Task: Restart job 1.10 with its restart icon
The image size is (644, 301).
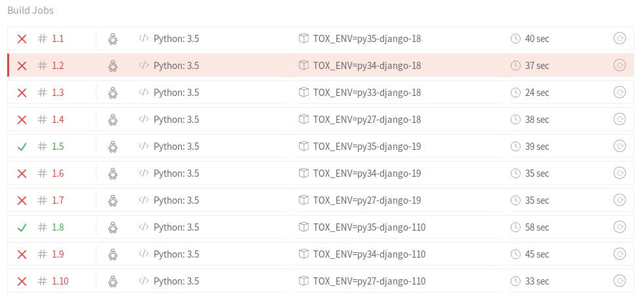Action: pyautogui.click(x=619, y=281)
